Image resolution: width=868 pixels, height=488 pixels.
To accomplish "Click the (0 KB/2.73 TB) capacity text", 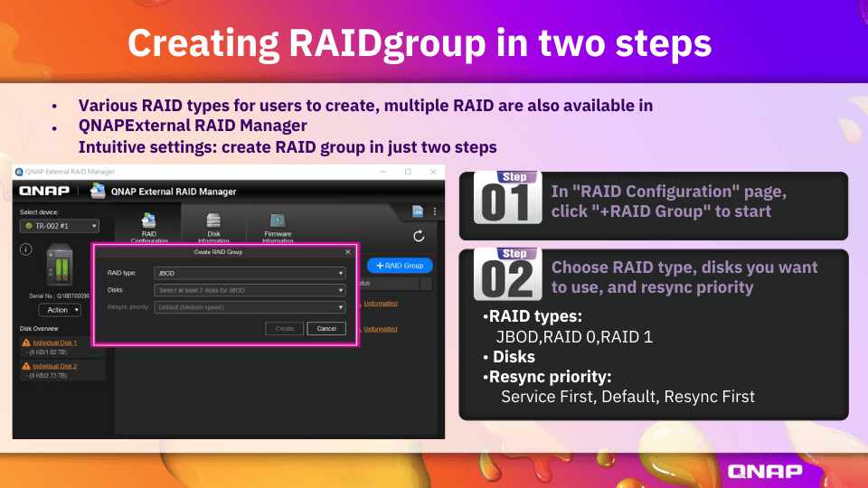I will (x=46, y=376).
